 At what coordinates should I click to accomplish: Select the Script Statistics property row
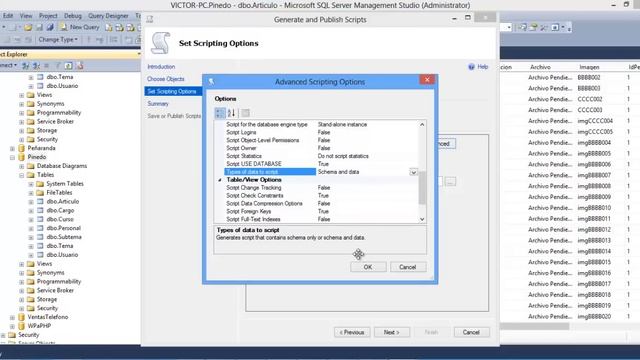[x=321, y=156]
